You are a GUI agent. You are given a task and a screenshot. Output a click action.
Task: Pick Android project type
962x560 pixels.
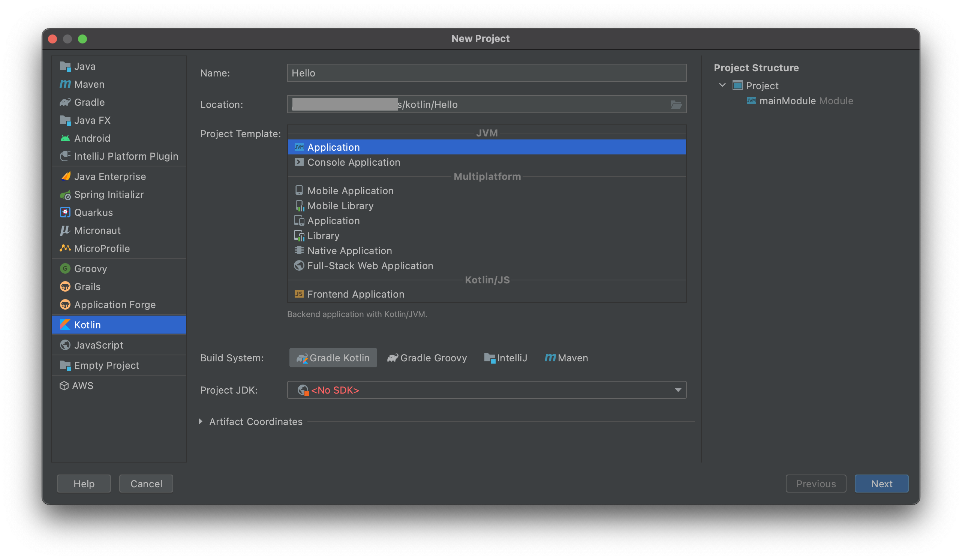(119, 138)
